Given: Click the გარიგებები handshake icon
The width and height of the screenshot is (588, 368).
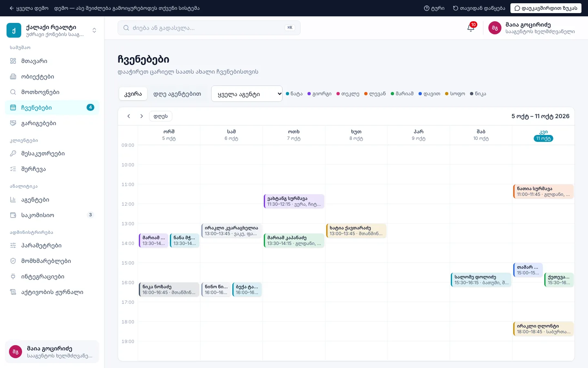Looking at the screenshot, I should click(x=13, y=123).
